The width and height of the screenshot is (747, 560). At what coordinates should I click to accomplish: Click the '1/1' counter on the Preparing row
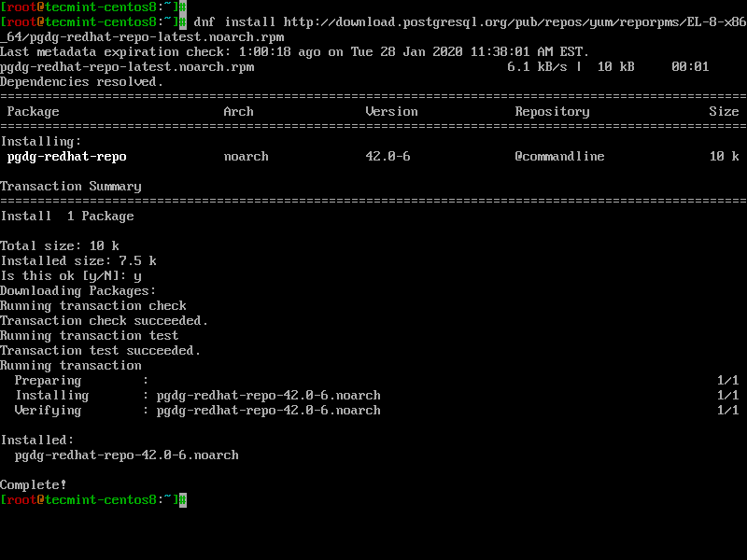coord(728,380)
